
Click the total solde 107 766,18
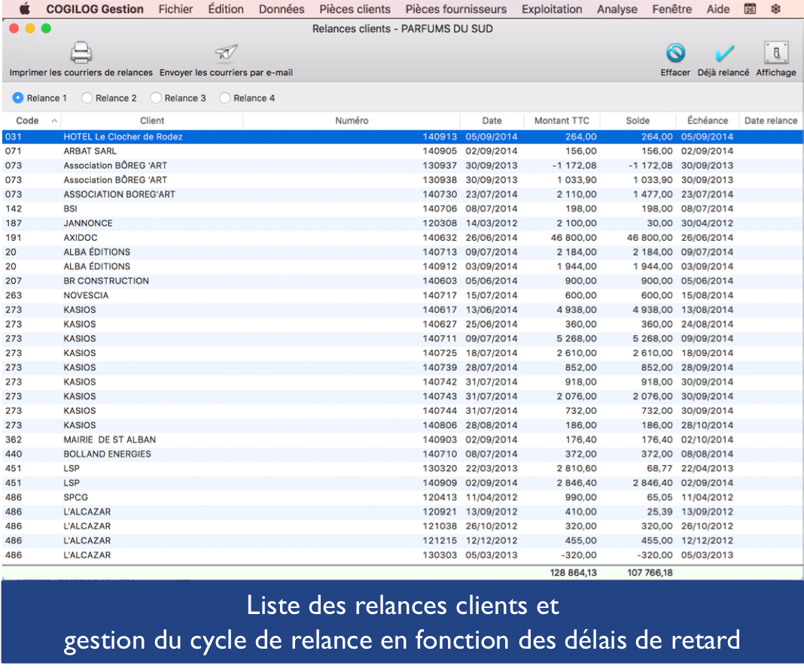pyautogui.click(x=650, y=573)
